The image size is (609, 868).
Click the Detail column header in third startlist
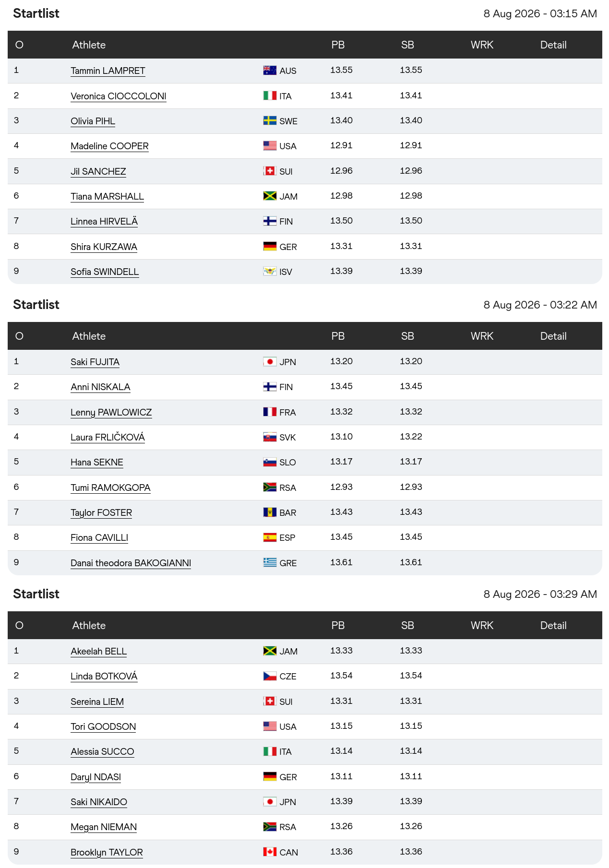(553, 625)
